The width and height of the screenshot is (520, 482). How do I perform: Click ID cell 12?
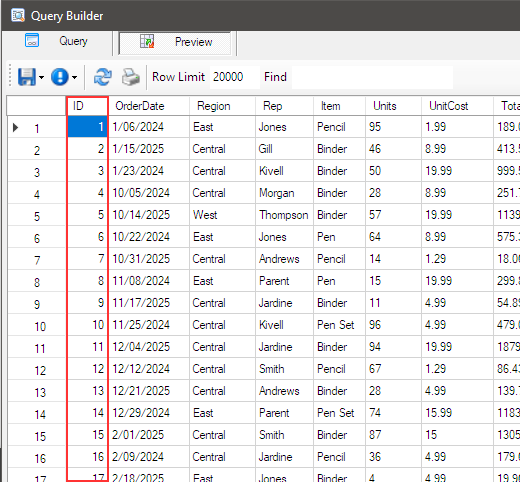tap(87, 369)
